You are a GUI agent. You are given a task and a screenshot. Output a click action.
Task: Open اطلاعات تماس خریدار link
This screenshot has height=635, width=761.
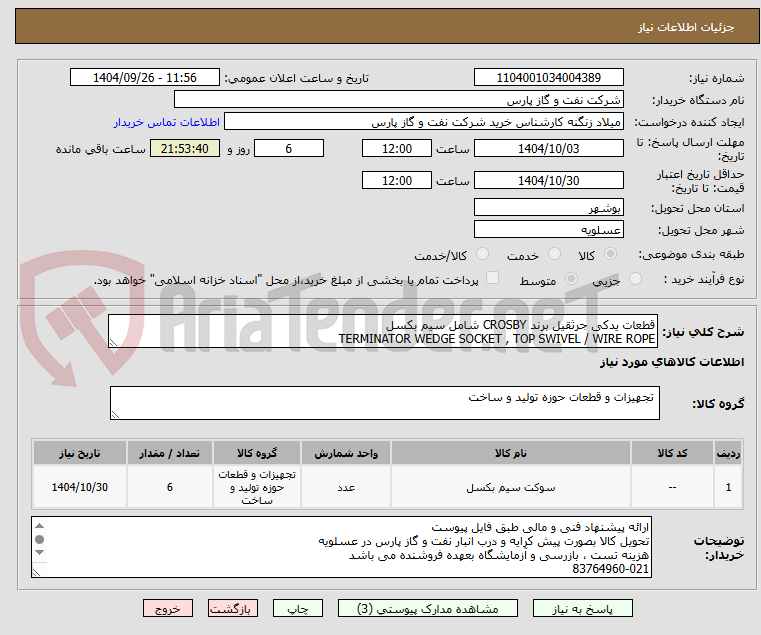(167, 122)
